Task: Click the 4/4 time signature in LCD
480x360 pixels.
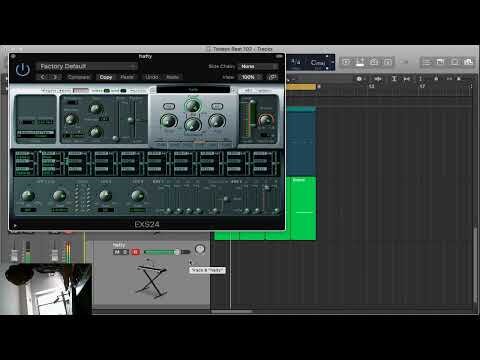Action: pos(295,61)
